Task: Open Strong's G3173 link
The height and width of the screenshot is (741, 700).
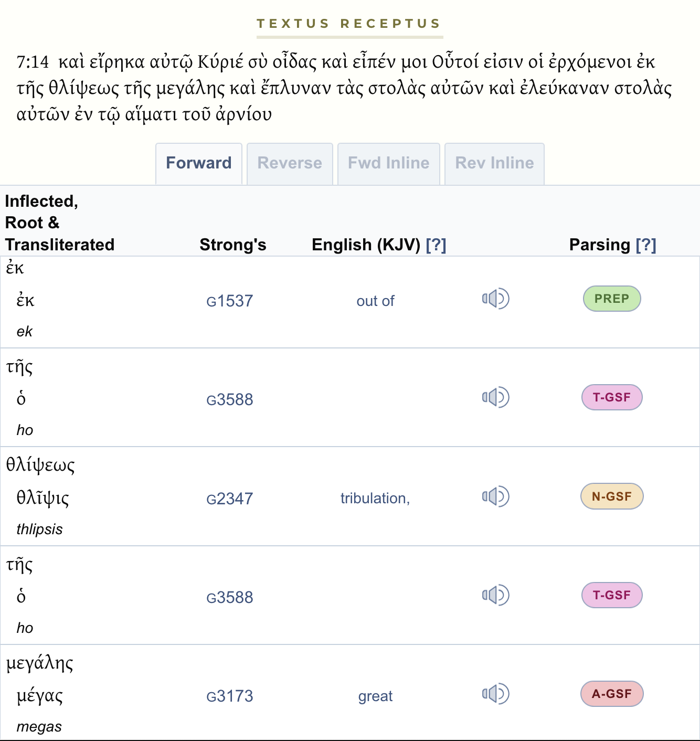Action: click(230, 696)
